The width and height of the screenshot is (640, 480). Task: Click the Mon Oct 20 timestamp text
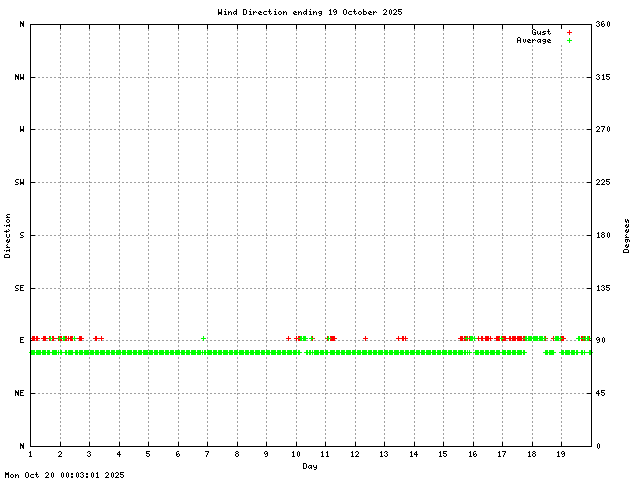point(64,475)
